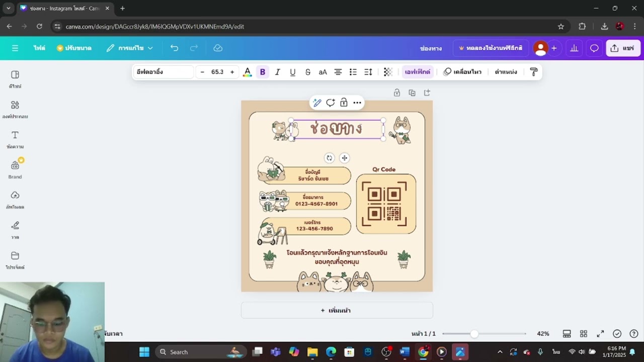Screen dimensions: 644x362
Task: Toggle bulleted list
Action: click(x=353, y=72)
